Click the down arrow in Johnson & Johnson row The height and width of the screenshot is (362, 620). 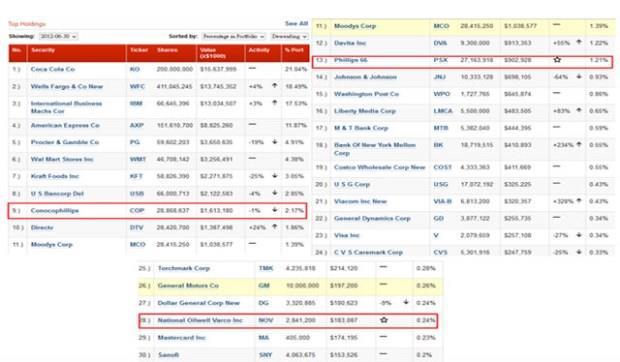579,76
